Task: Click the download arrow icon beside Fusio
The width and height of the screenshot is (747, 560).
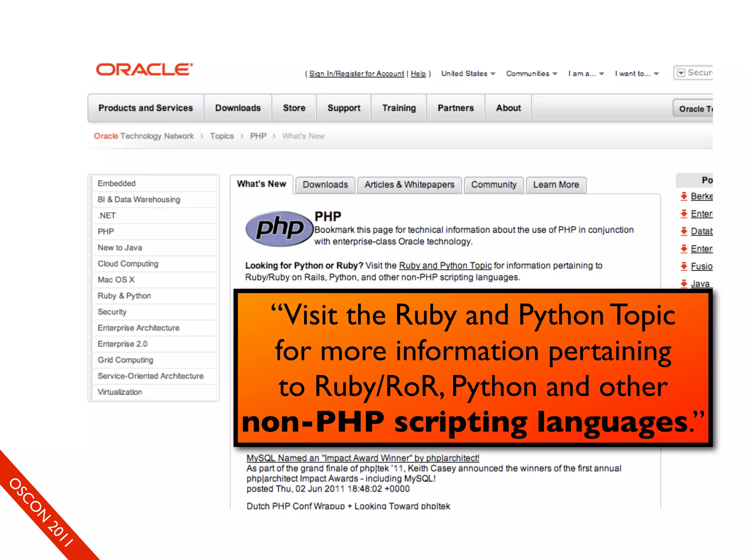Action: 684,266
